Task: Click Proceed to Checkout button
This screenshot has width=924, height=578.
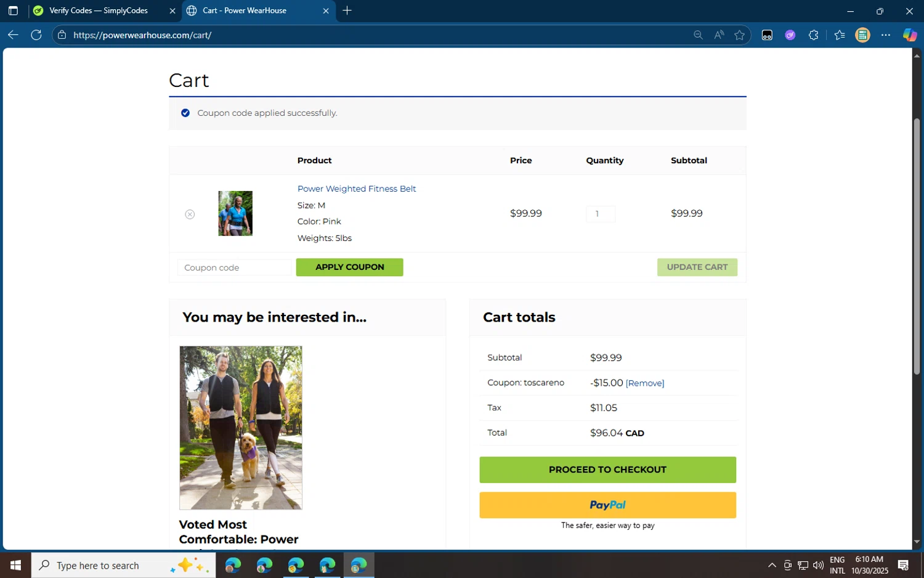Action: pos(607,470)
